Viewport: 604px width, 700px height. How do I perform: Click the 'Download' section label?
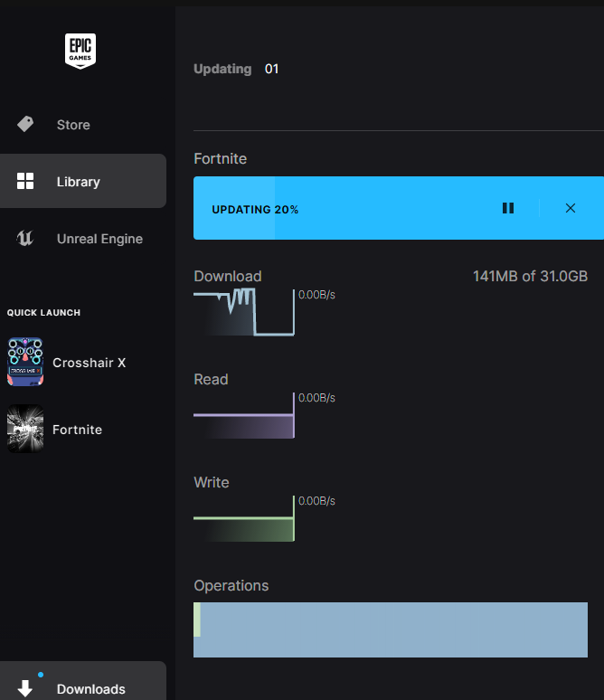coord(228,276)
